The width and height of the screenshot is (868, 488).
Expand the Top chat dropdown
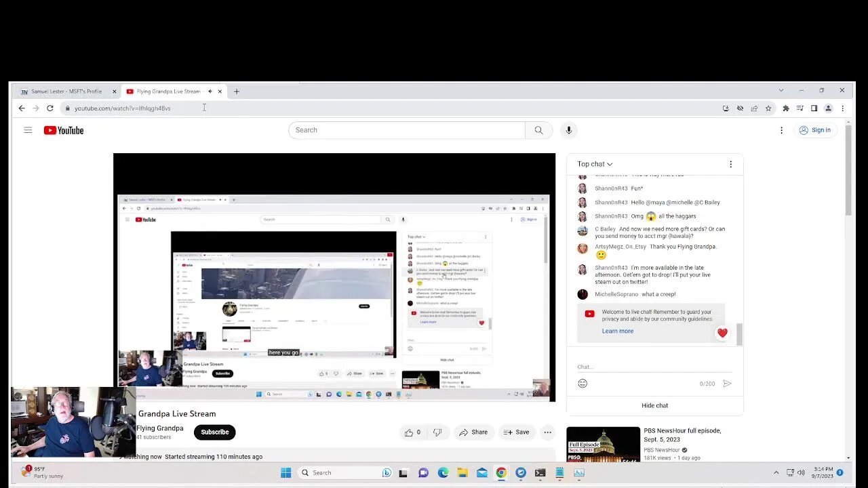pos(595,164)
